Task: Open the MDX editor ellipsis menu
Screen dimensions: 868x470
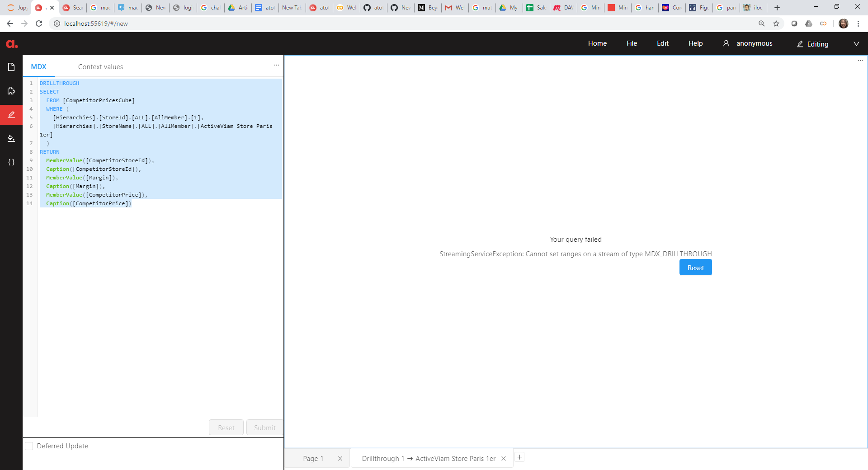Action: point(276,65)
